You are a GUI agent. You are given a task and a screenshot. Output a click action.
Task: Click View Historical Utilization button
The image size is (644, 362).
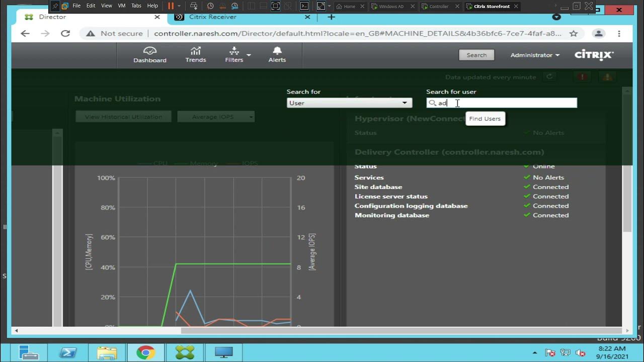123,117
